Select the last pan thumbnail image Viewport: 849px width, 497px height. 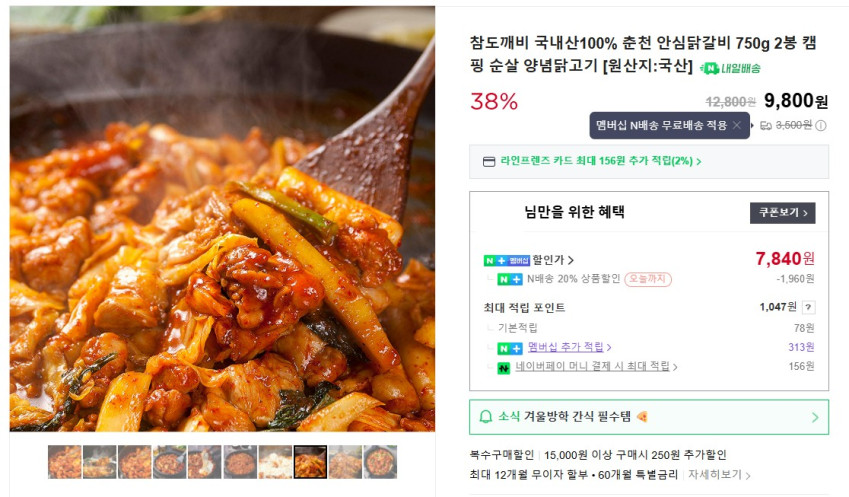coord(380,462)
